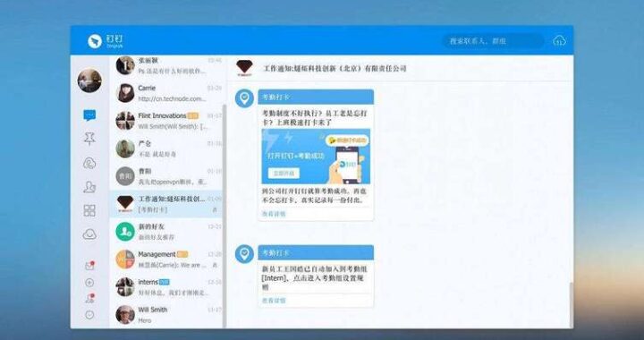644x340 pixels.
Task: Click the search contacts and groups field
Action: (493, 41)
